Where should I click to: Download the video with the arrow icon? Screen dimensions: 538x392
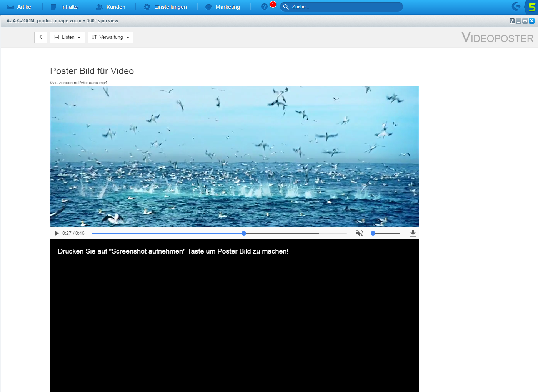(413, 233)
